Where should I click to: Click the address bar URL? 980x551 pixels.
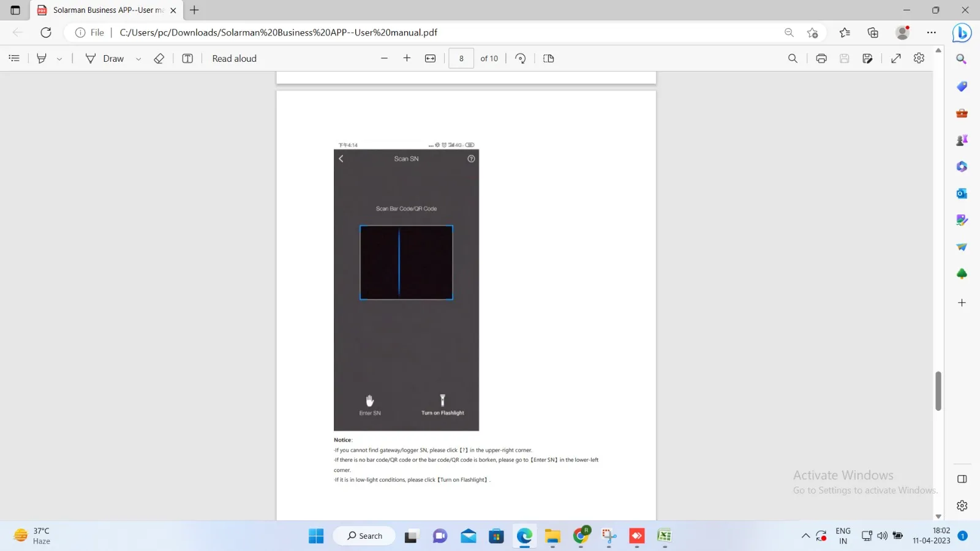coord(279,32)
